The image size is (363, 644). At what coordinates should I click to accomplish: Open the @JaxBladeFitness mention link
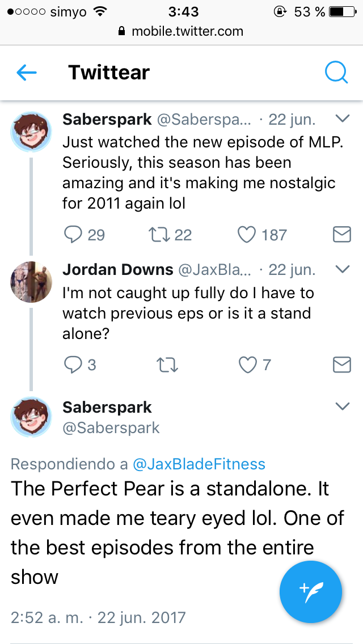(x=199, y=464)
